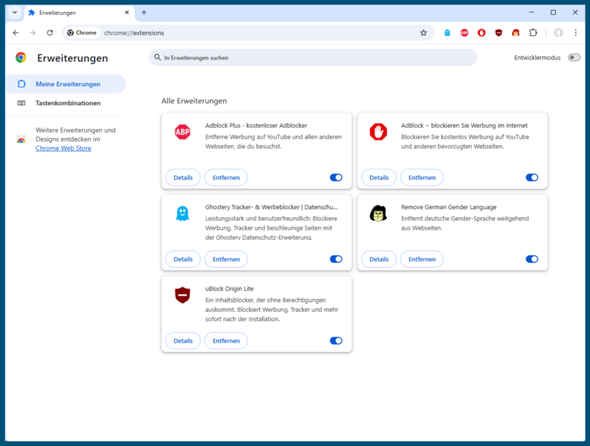The image size is (590, 446).
Task: Open the profile avatar in the toolbar
Action: tap(558, 33)
